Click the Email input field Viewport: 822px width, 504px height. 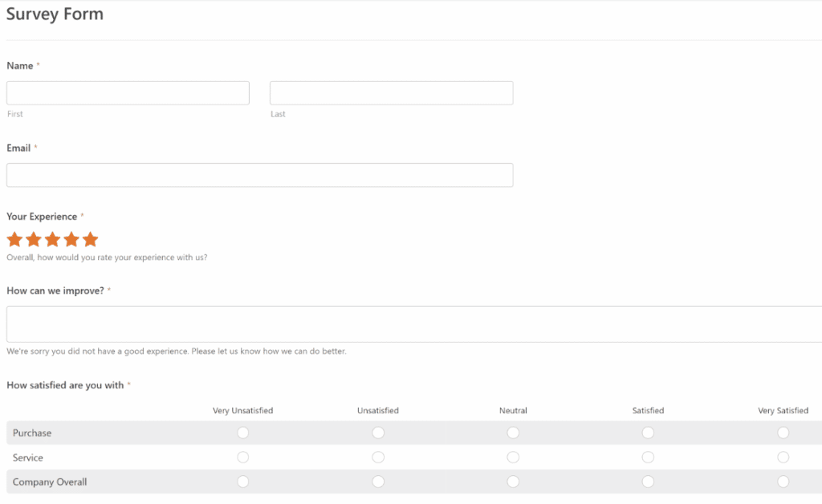259,175
